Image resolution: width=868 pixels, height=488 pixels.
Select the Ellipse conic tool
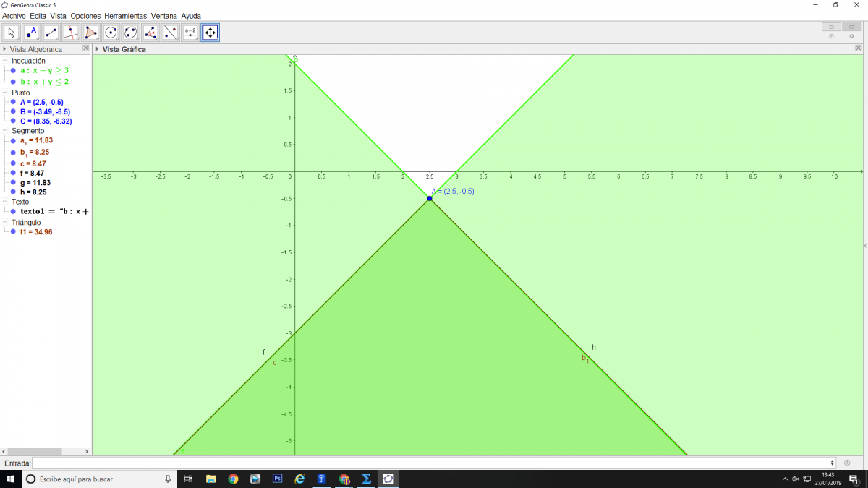[130, 33]
